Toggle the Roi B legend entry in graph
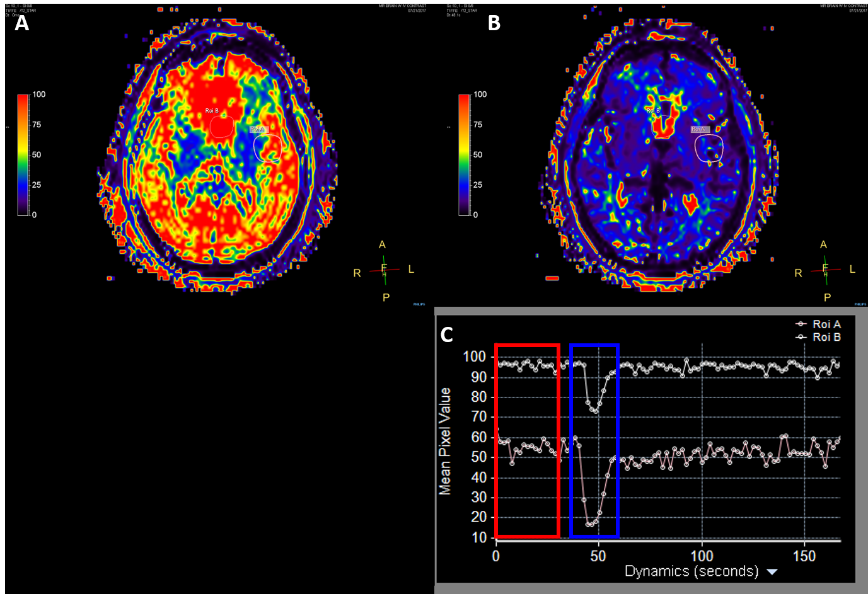 [x=819, y=337]
